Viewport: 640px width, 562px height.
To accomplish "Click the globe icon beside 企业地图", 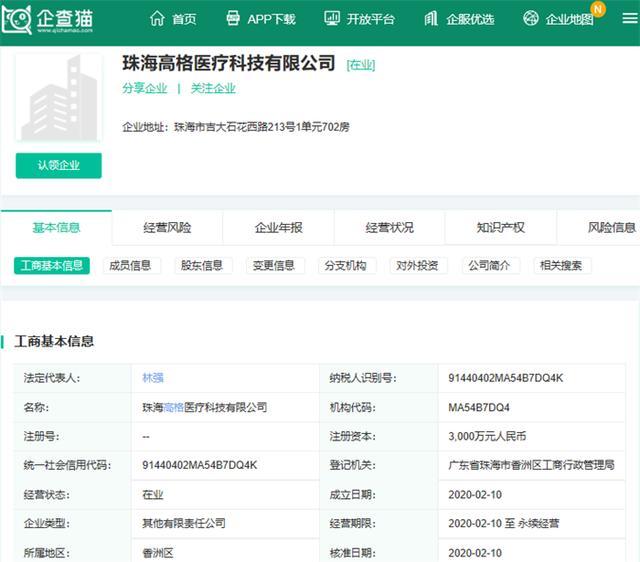I will tap(531, 18).
